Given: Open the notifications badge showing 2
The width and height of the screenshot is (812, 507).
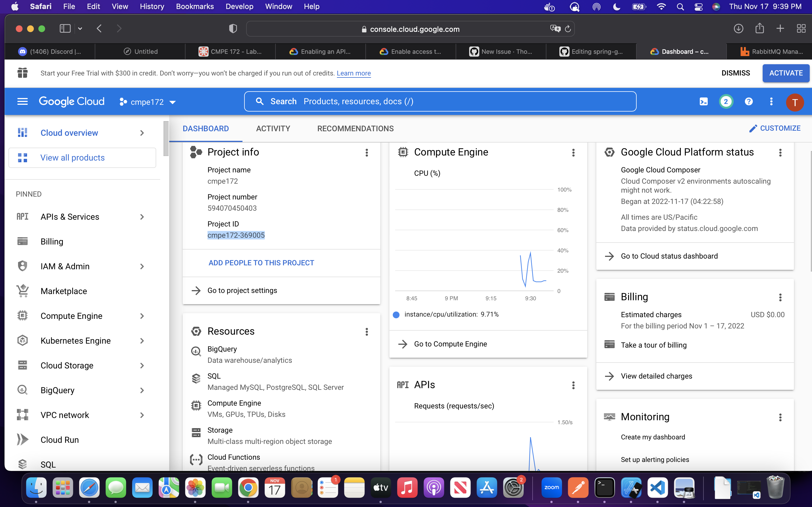Looking at the screenshot, I should click(726, 102).
